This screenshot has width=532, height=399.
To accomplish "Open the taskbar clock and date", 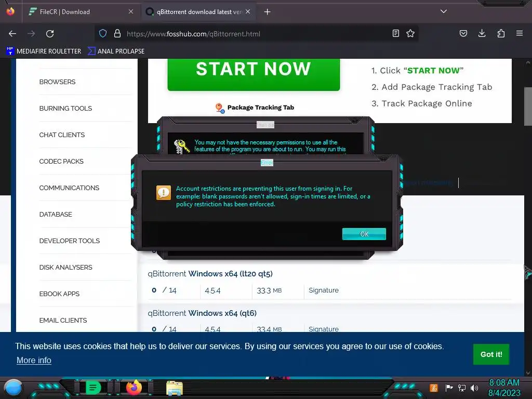I will 504,388.
